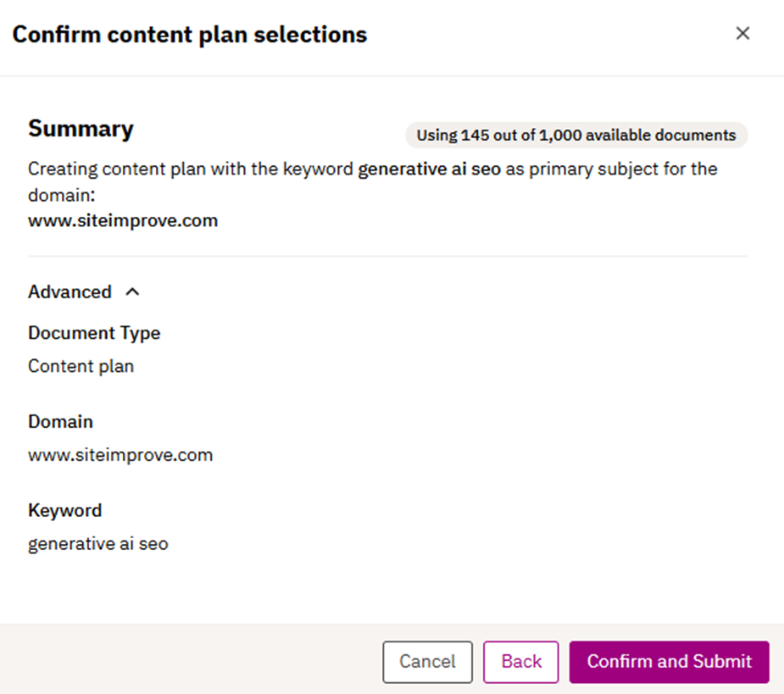The image size is (784, 694).
Task: Click the Keyword field label
Action: point(64,511)
